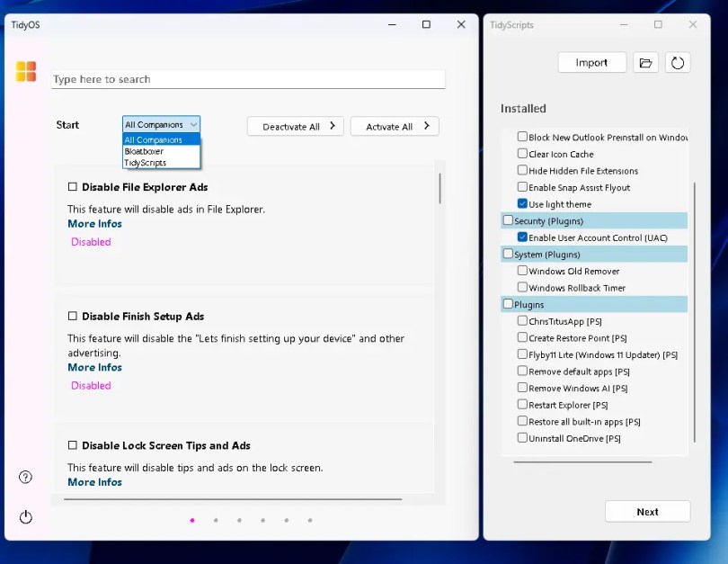The image size is (728, 564).
Task: Close the TidyScripts window
Action: 693,24
